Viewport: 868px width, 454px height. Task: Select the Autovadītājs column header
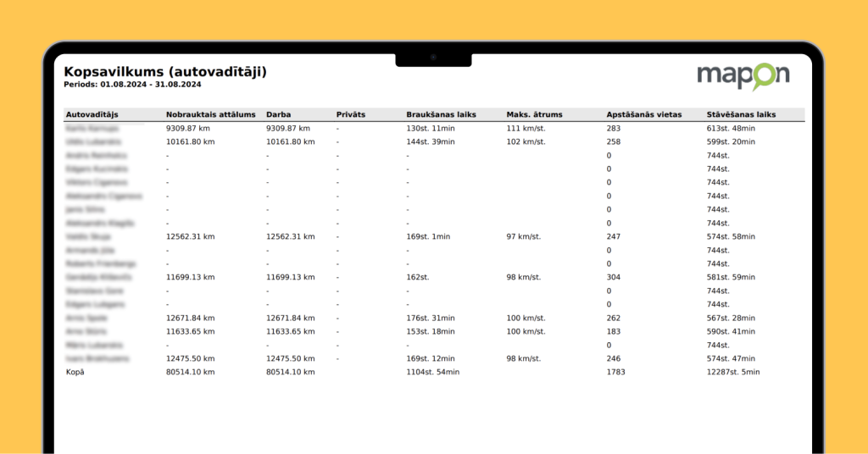tap(92, 114)
